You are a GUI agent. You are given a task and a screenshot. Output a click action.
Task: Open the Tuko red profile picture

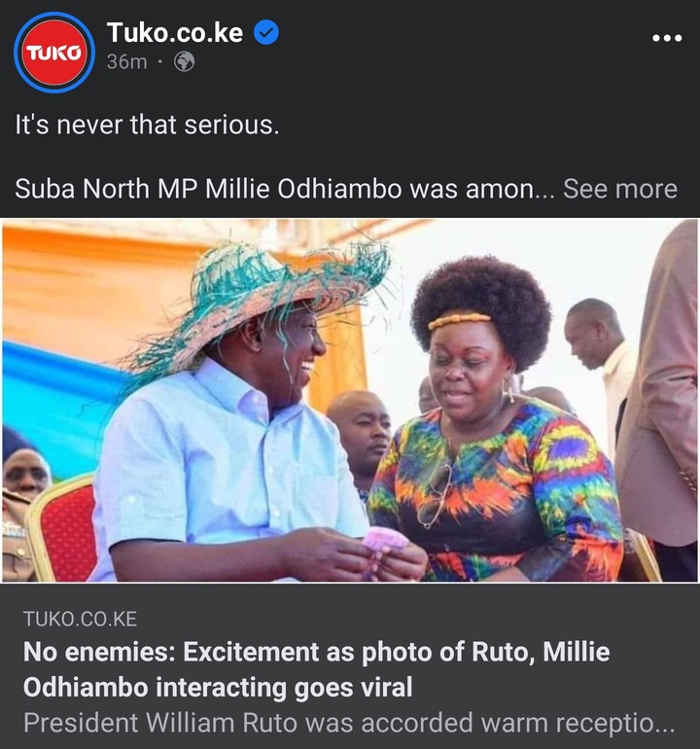[x=53, y=53]
